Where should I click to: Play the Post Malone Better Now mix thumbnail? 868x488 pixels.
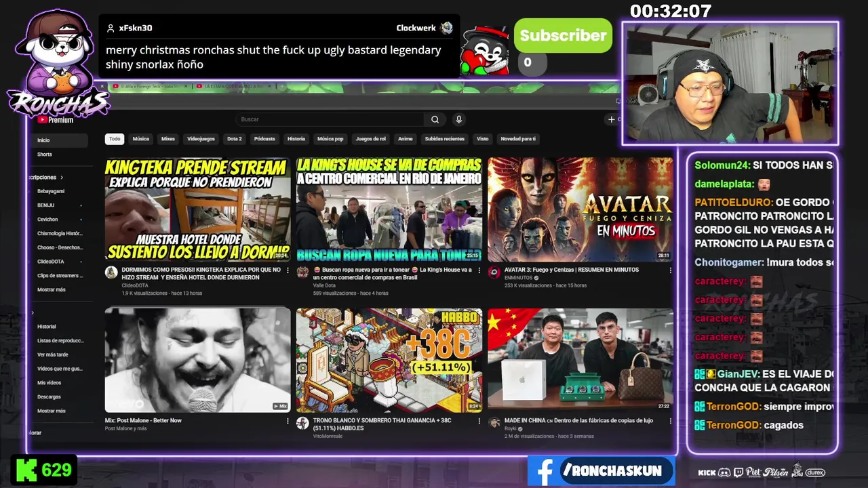pyautogui.click(x=197, y=360)
